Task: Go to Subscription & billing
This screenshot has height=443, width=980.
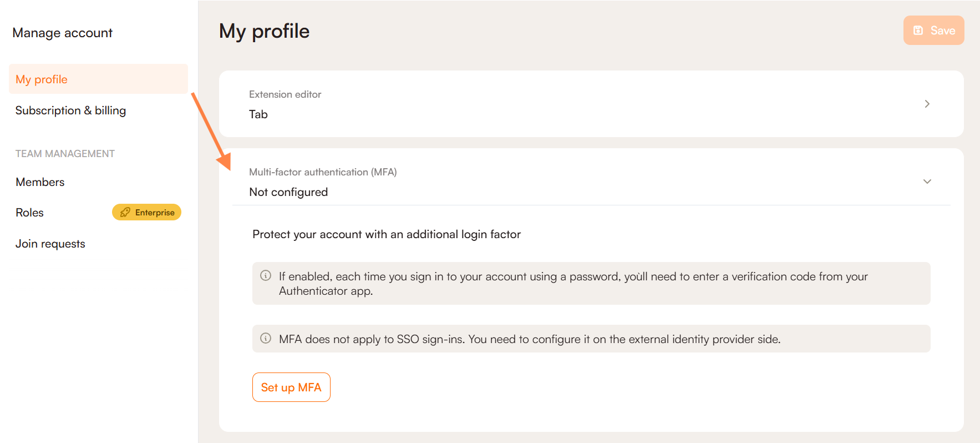Action: 70,110
